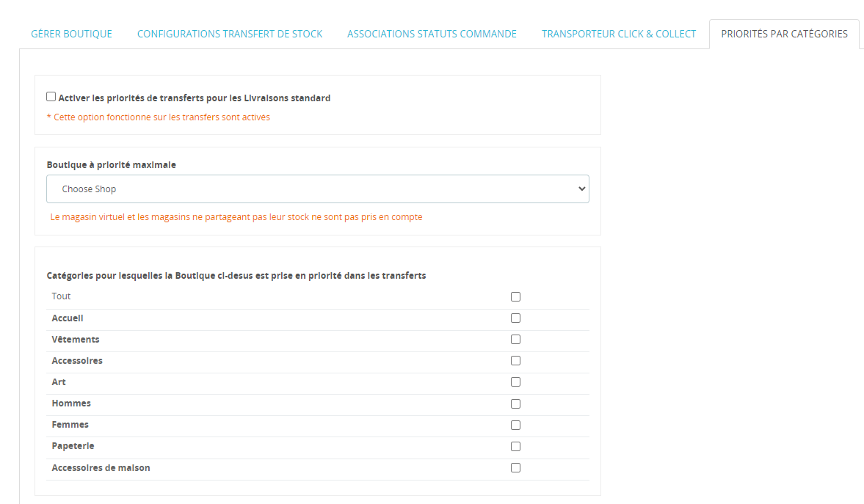Click the 'Catégories pour lesquelles la Boutique' heading
This screenshot has height=504, width=864.
click(236, 275)
